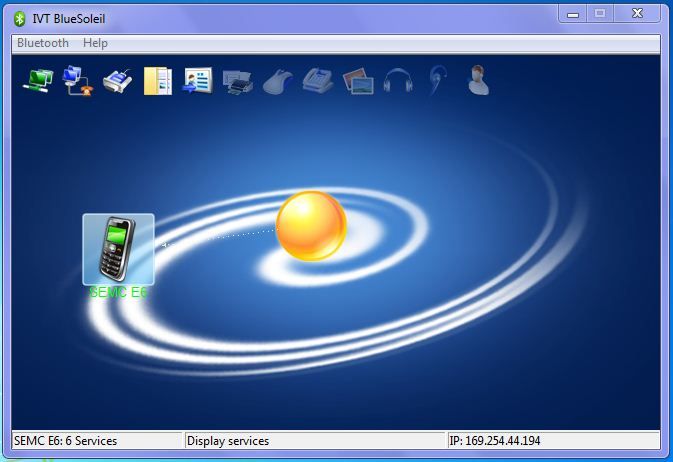Viewport: 673px width, 462px height.
Task: Close the IVT BlueSoleil window
Action: pos(637,14)
